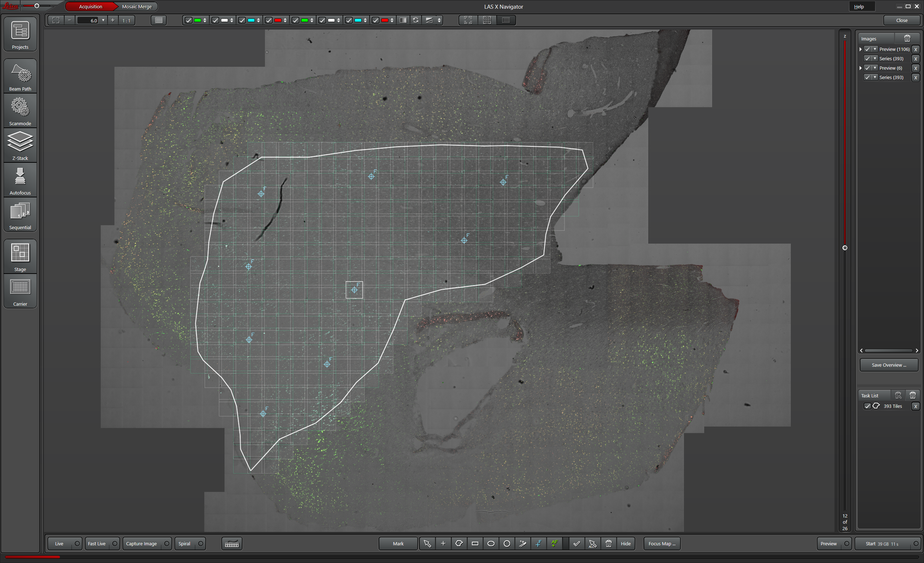Select the rectangle region tool
The width and height of the screenshot is (924, 563).
click(x=475, y=544)
